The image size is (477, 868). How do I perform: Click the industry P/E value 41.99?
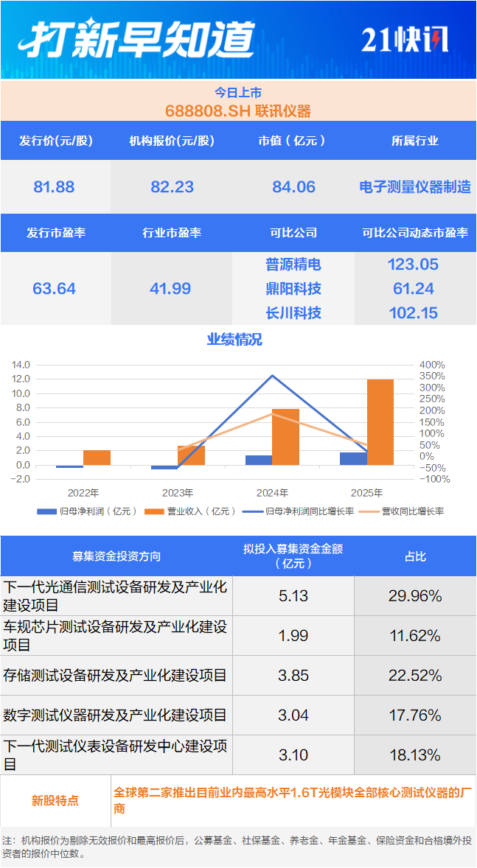(x=170, y=289)
